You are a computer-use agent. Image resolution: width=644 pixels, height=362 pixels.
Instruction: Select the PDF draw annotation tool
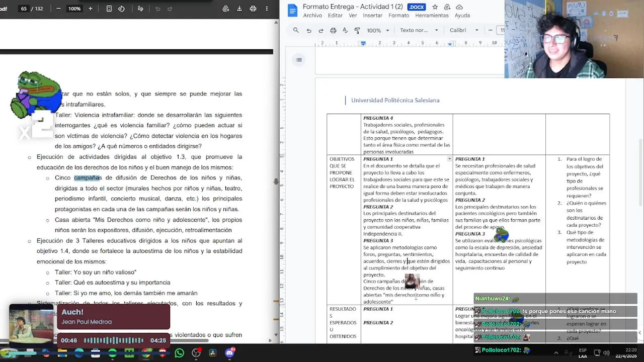(140, 9)
